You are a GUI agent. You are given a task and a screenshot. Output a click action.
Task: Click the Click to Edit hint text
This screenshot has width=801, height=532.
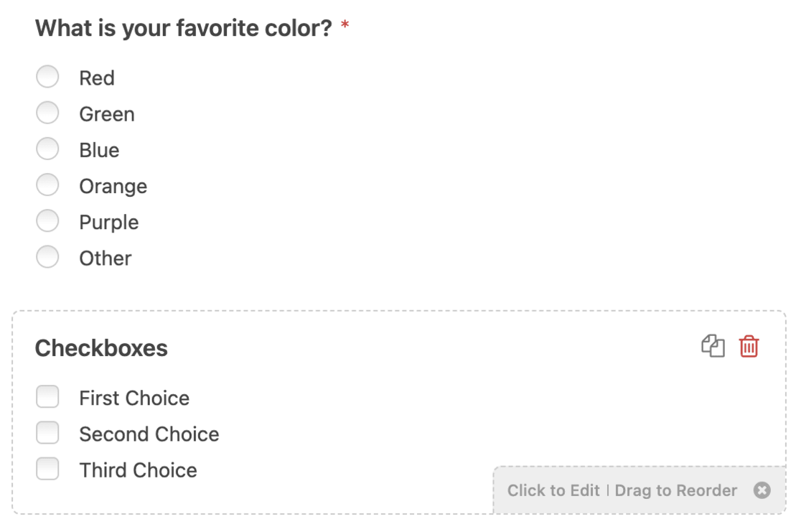553,490
